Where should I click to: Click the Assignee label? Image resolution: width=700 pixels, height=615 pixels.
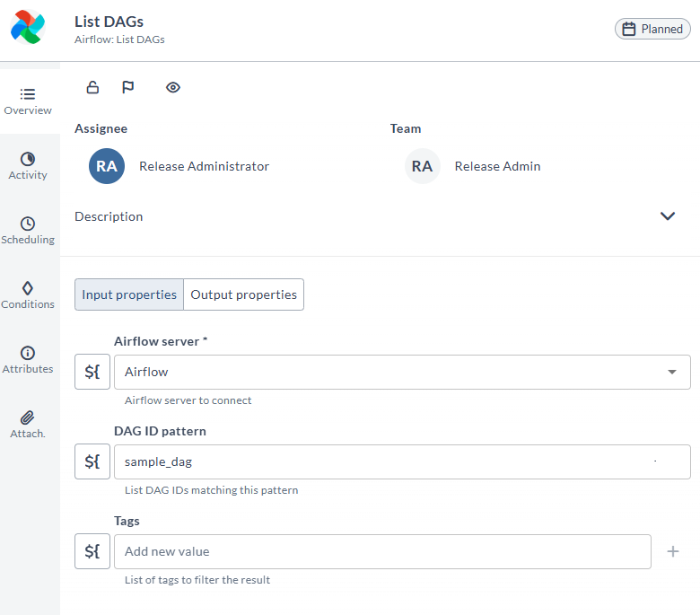(x=101, y=128)
